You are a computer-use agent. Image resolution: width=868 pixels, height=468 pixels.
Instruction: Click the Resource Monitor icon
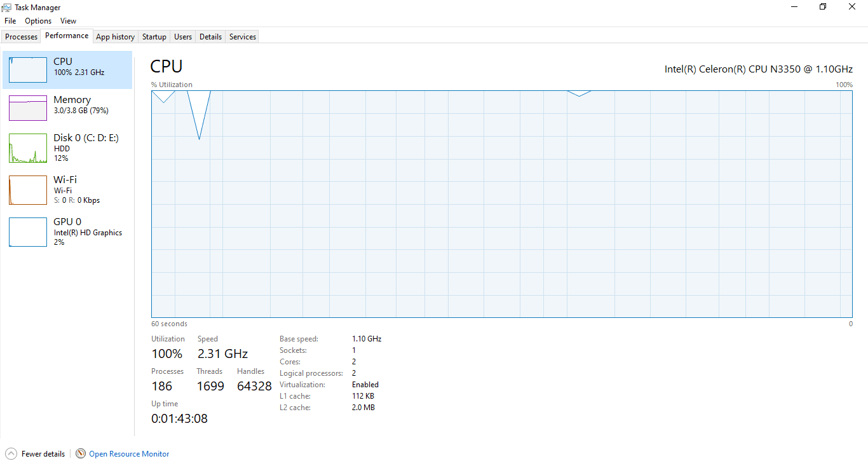tap(81, 453)
